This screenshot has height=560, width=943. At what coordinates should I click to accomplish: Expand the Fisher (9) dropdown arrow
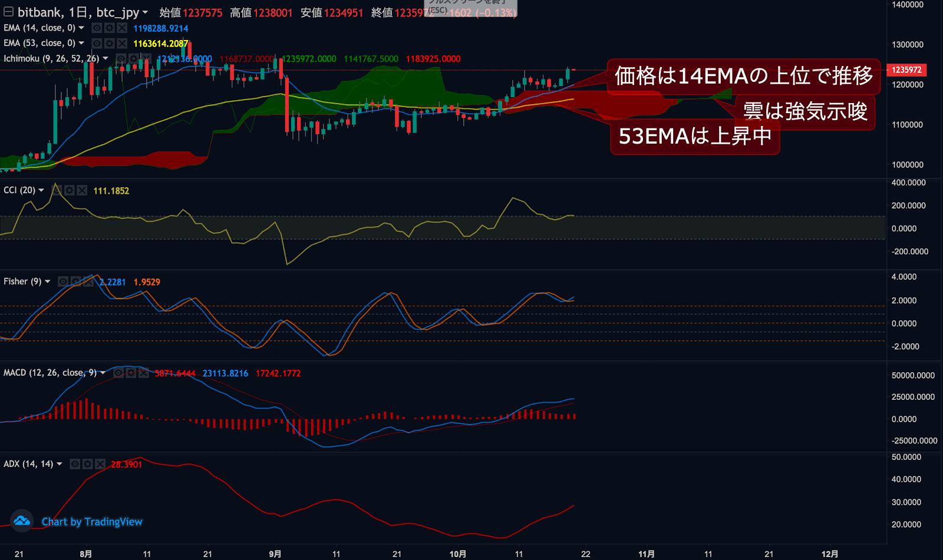click(48, 281)
